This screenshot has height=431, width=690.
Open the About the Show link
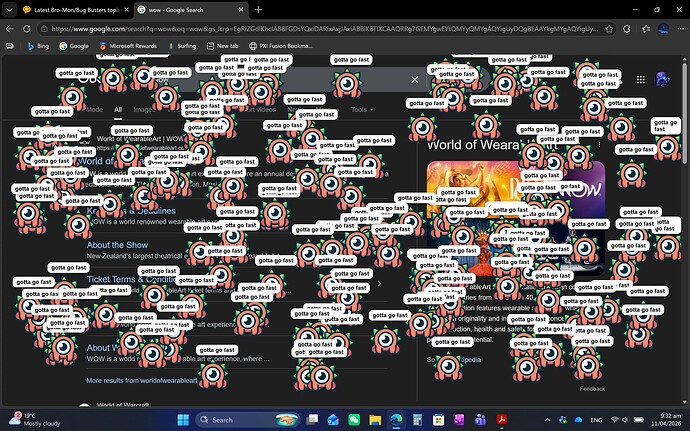117,245
